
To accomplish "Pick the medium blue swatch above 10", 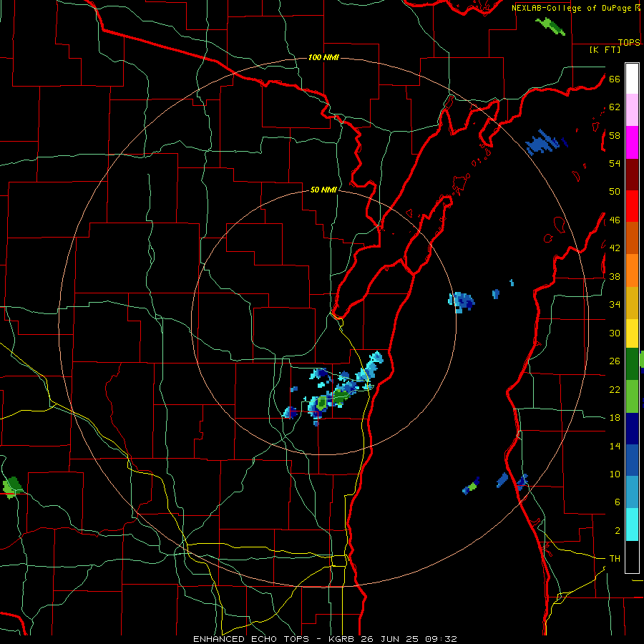I will coord(632,461).
